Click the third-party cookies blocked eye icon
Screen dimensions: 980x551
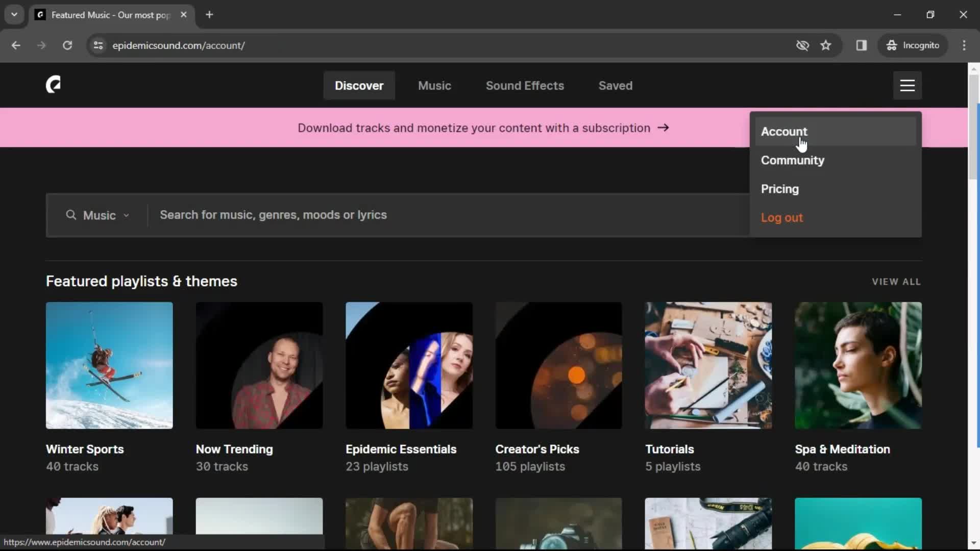[x=802, y=45]
